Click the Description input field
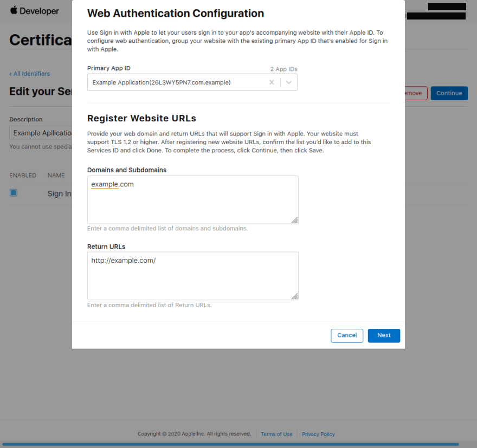The height and width of the screenshot is (448, 477). [41, 133]
